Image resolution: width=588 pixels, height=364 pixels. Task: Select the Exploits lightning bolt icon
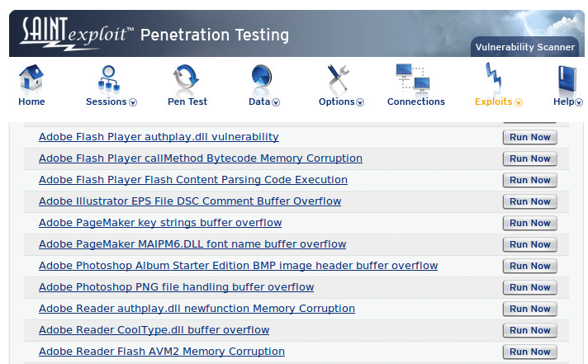click(x=493, y=78)
